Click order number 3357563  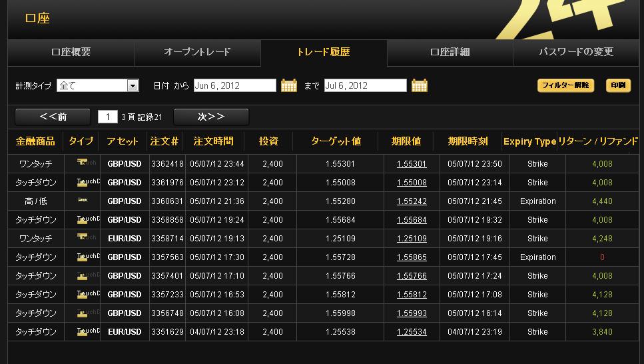pyautogui.click(x=168, y=257)
